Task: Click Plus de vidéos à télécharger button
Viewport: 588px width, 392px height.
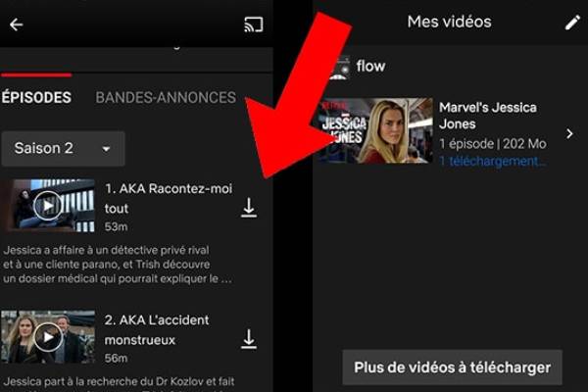Action: (452, 367)
